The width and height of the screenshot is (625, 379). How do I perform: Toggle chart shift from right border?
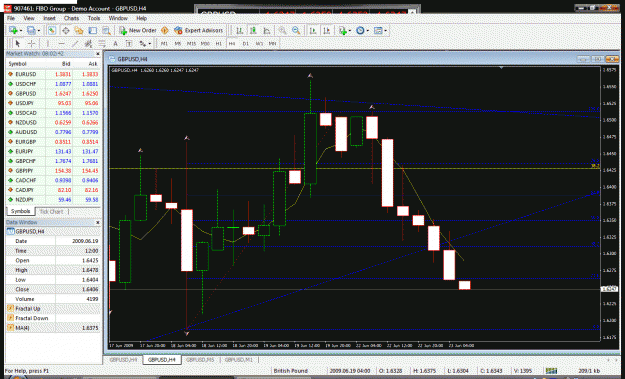(x=327, y=30)
